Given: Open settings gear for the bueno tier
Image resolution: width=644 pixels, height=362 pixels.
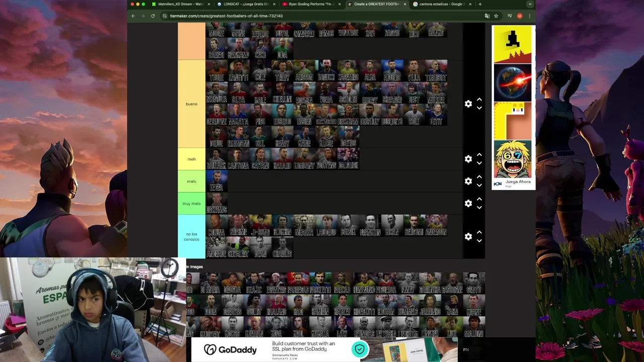Looking at the screenshot, I should pyautogui.click(x=468, y=104).
